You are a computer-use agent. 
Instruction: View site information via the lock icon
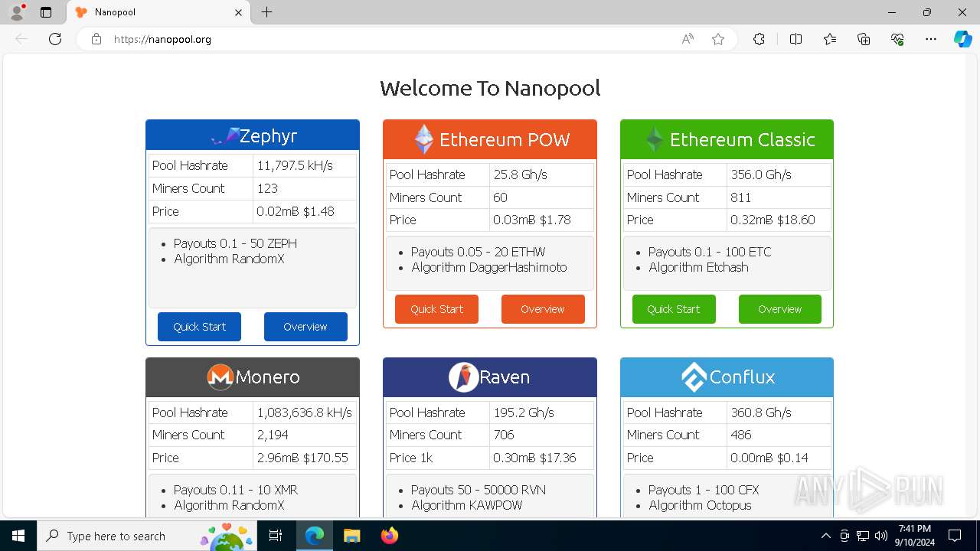pyautogui.click(x=96, y=39)
